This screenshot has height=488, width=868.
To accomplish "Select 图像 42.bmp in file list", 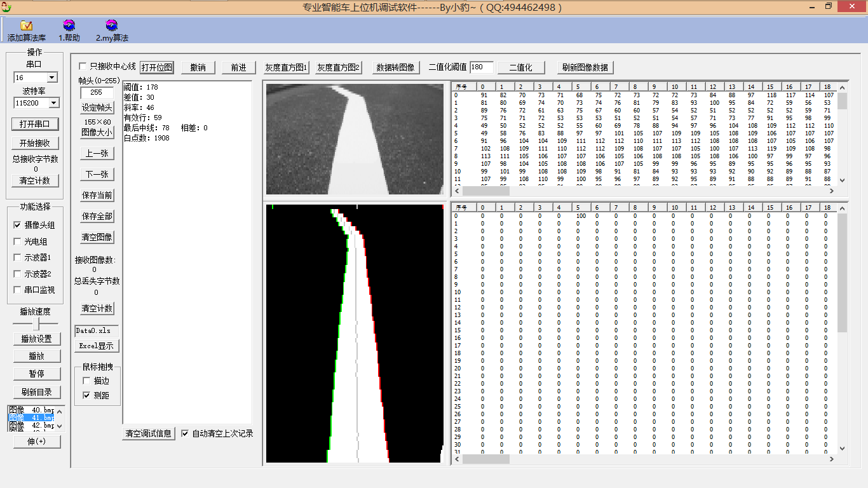I will click(x=32, y=425).
